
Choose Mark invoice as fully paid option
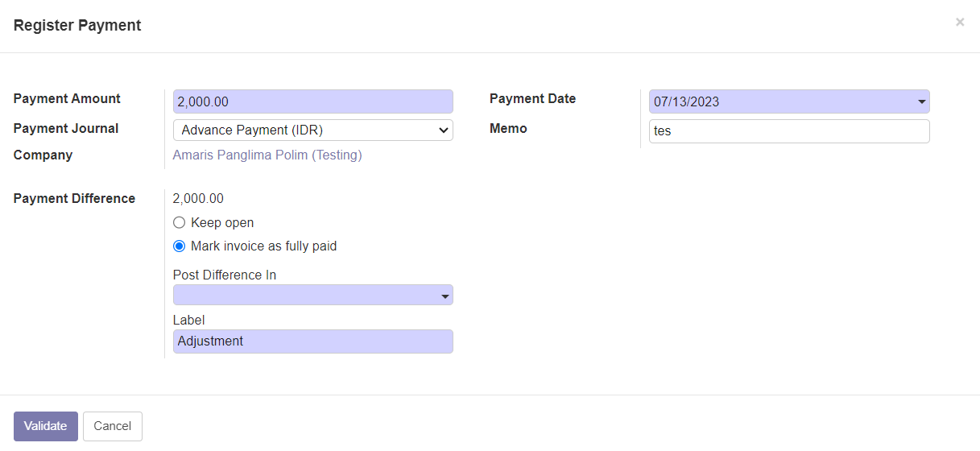(180, 246)
